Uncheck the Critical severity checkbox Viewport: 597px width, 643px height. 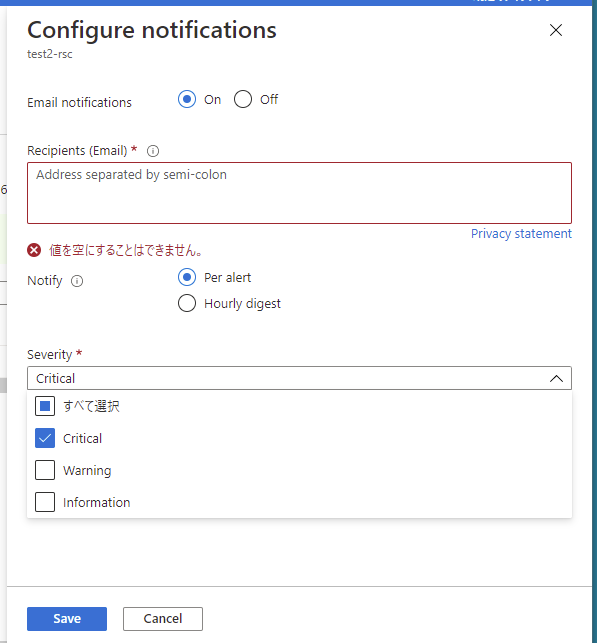pyautogui.click(x=45, y=438)
